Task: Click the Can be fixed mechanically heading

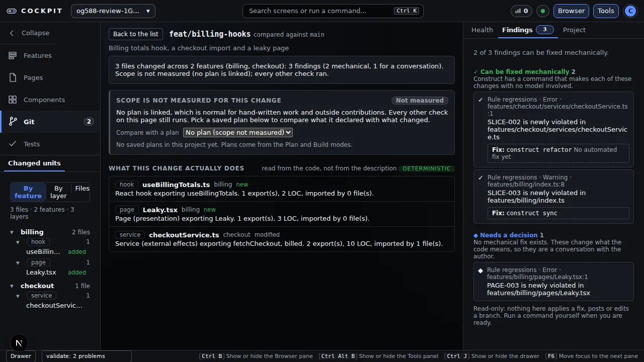Action: pyautogui.click(x=524, y=71)
